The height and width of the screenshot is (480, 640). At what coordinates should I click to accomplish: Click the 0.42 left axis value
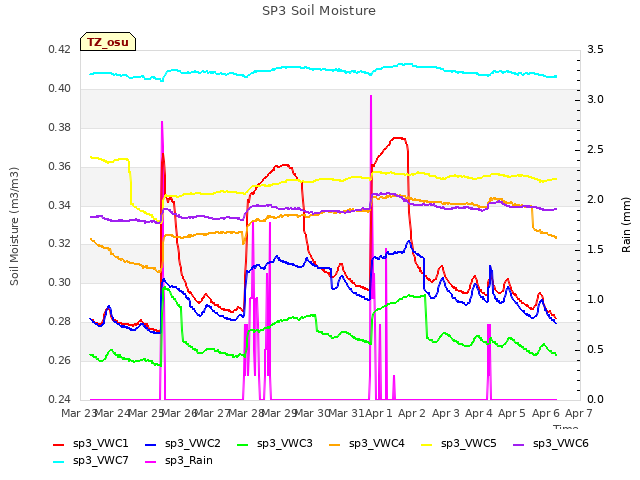coord(60,49)
